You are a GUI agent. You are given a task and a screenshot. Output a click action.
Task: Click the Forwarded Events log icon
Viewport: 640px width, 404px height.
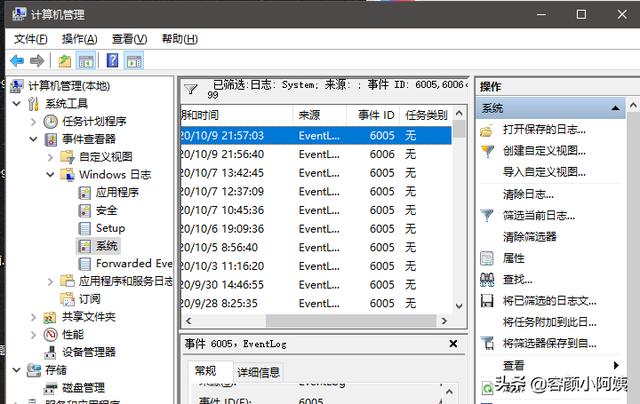[84, 264]
